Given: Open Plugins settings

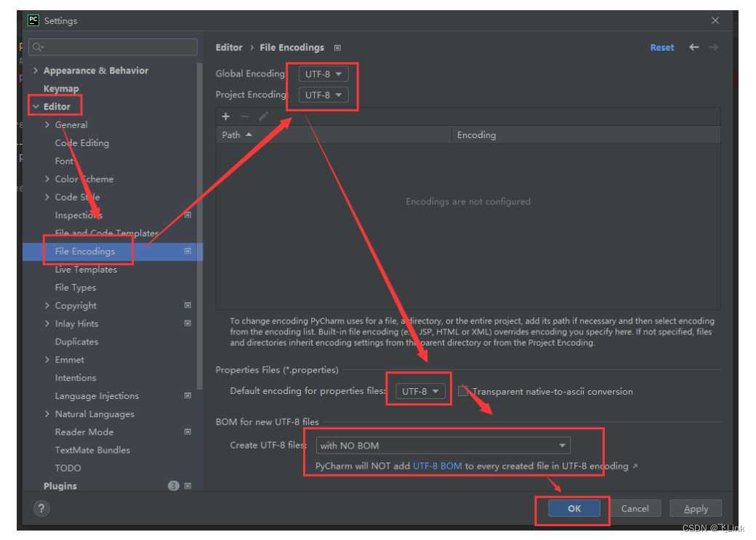Looking at the screenshot, I should pos(60,486).
